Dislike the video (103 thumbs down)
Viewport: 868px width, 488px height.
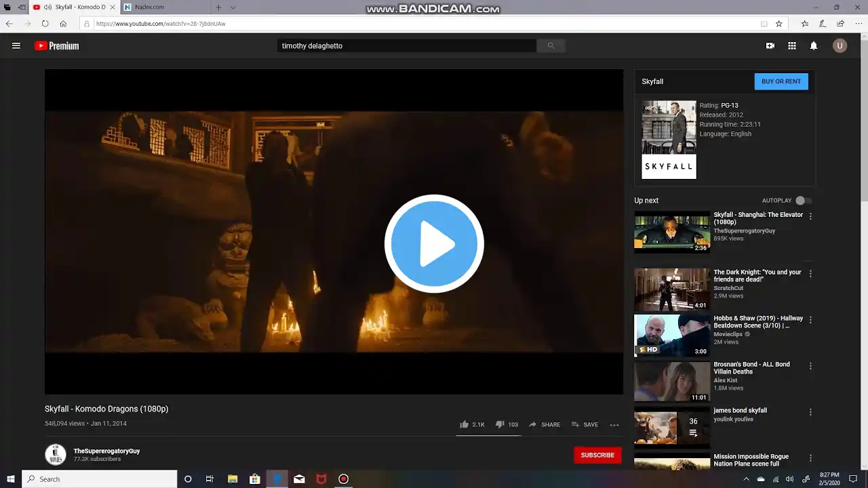tap(507, 425)
